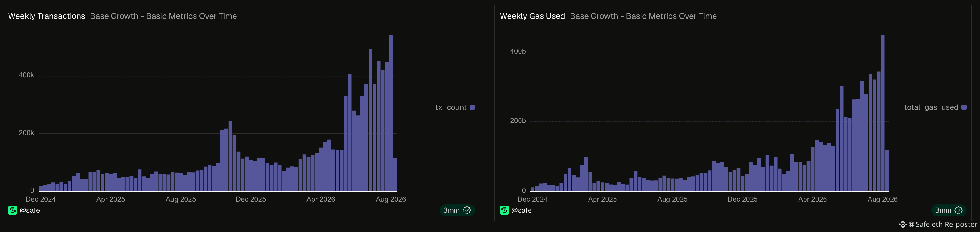Screen dimensions: 980x232
Task: Click the last, shorter bar in Weekly Gas Used
Action: tap(887, 171)
